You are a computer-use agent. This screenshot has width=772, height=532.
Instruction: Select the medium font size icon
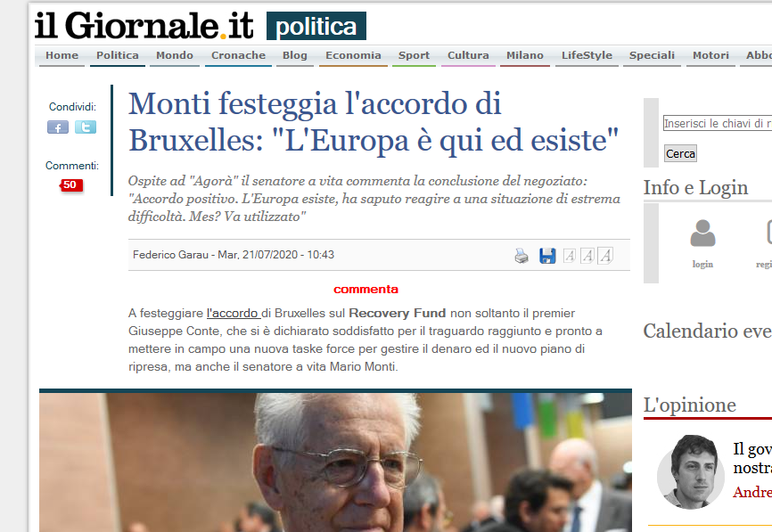click(587, 256)
